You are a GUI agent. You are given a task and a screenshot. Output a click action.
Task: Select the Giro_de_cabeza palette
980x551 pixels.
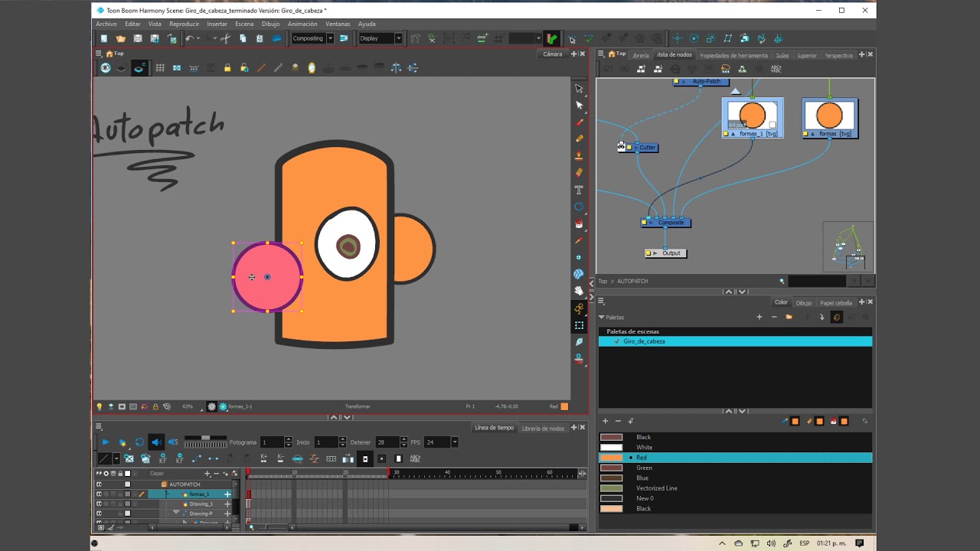[735, 341]
